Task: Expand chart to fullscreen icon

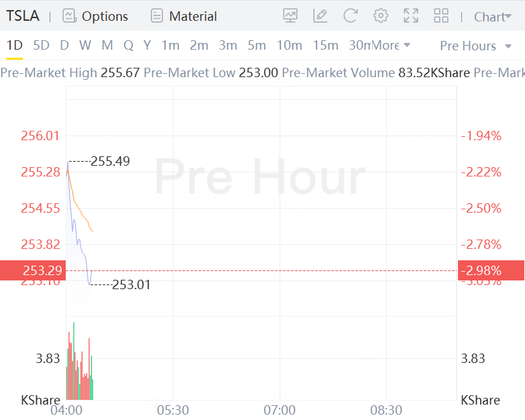Action: point(411,16)
